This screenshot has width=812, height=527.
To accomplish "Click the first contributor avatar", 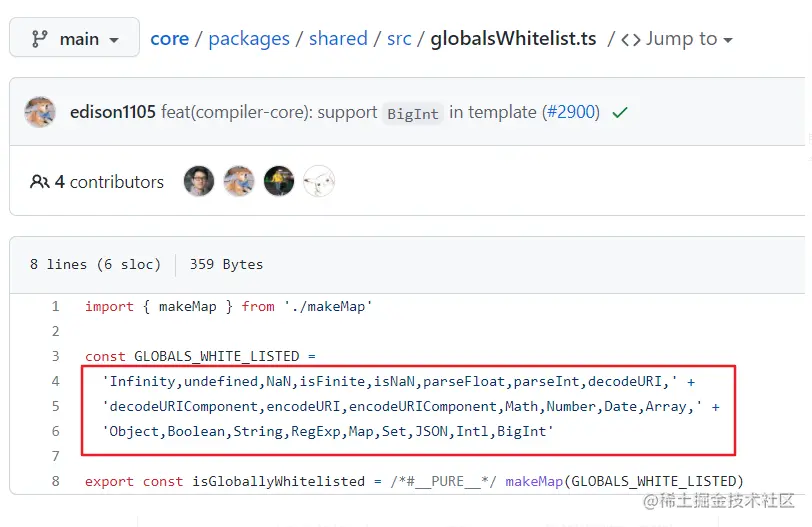I will (199, 181).
